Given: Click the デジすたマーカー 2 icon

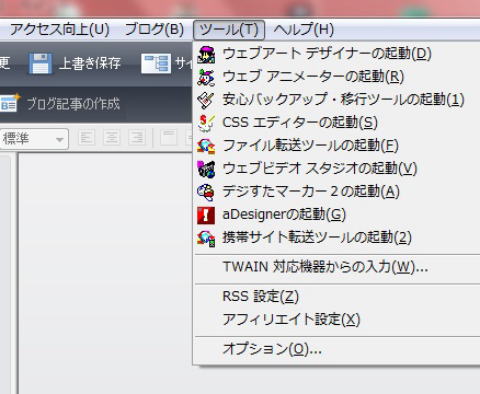Looking at the screenshot, I should 206,192.
